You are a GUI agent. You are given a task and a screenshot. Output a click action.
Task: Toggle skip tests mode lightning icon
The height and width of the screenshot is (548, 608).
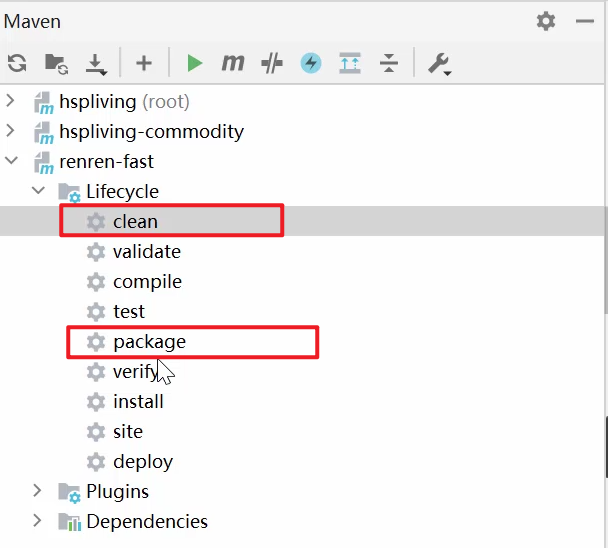pos(311,63)
